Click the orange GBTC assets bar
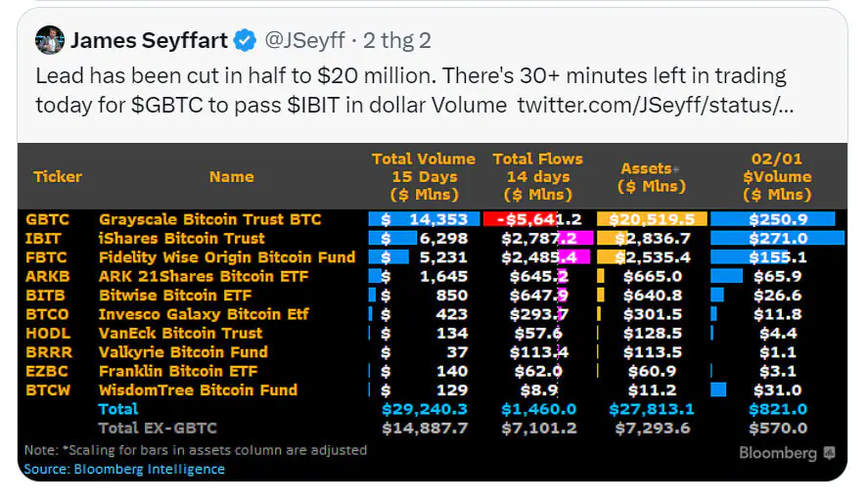The image size is (868, 500). 651,219
